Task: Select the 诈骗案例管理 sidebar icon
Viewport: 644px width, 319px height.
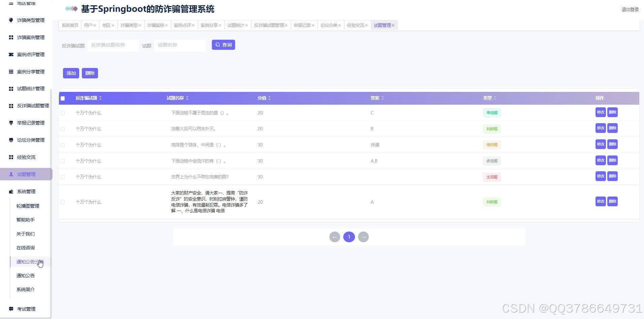Action: coord(11,37)
